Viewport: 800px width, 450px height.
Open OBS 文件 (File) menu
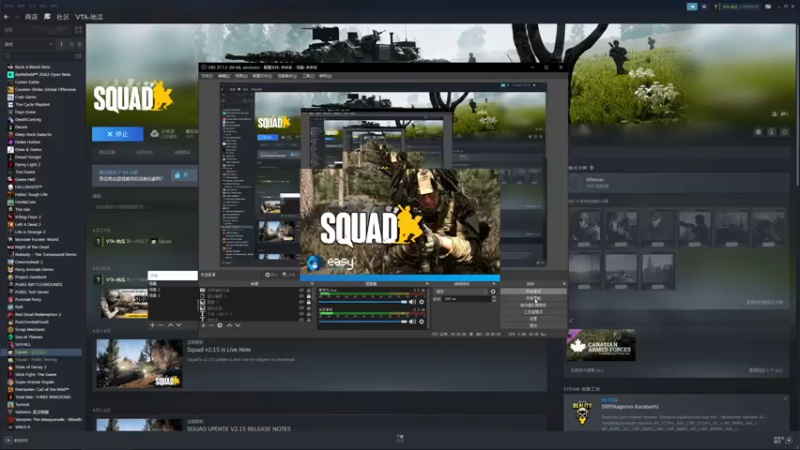coord(207,76)
